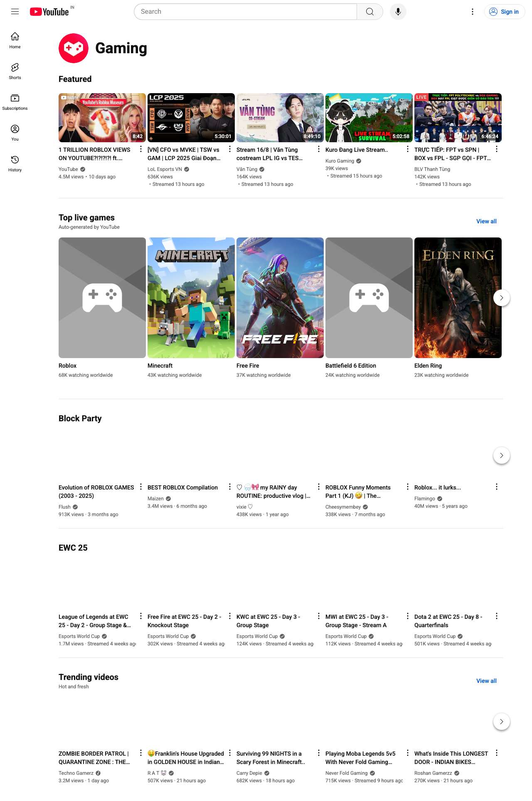Image resolution: width=532 pixels, height=801 pixels.
Task: Open options for CFO vs MVKE video
Action: coord(230,149)
